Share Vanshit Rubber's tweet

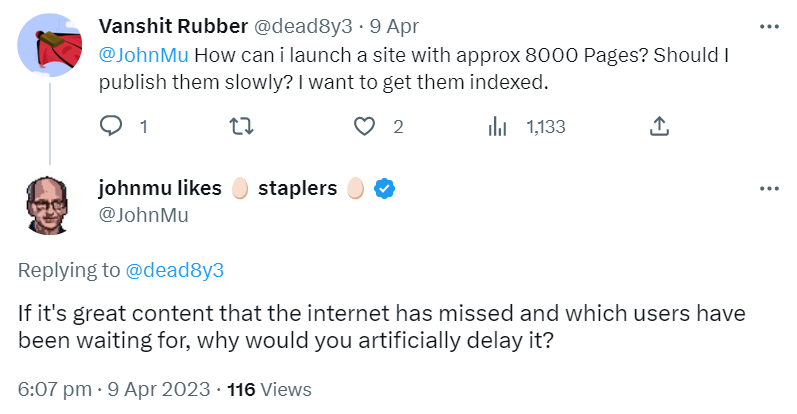pyautogui.click(x=659, y=127)
